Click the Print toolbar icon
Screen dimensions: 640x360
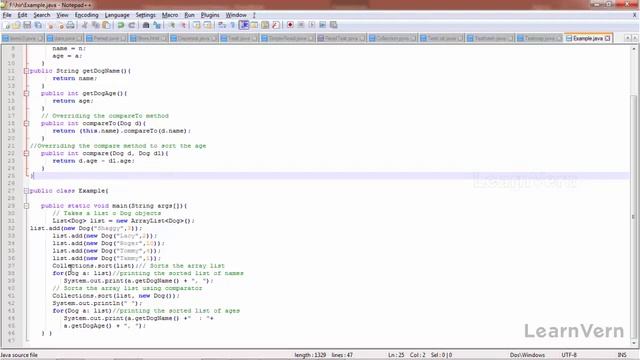pos(71,25)
